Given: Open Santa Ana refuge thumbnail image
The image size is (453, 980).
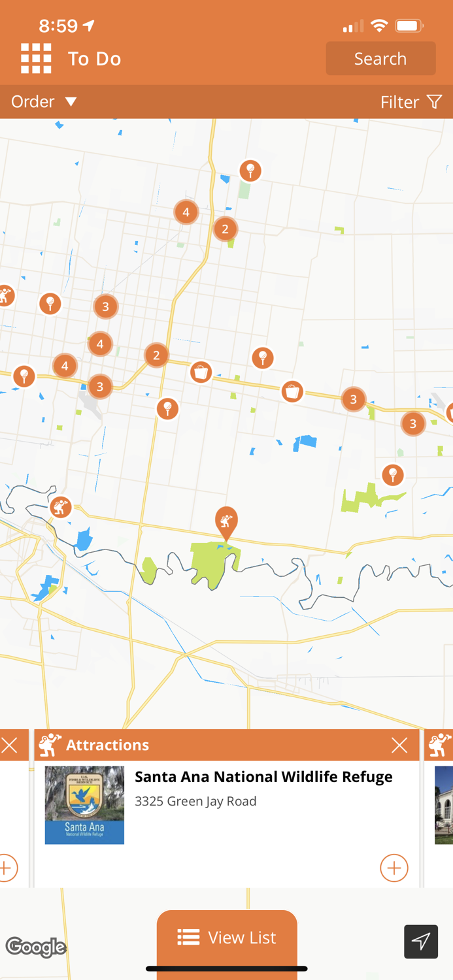Looking at the screenshot, I should click(x=84, y=806).
